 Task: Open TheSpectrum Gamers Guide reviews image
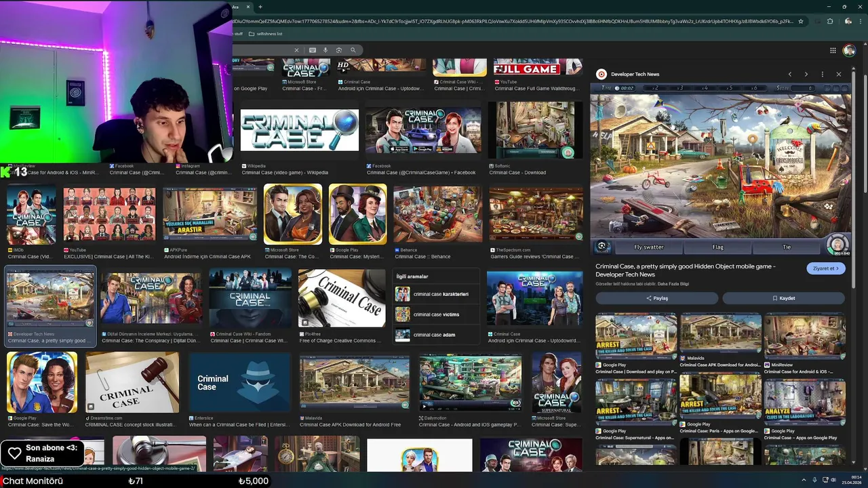[x=536, y=214]
